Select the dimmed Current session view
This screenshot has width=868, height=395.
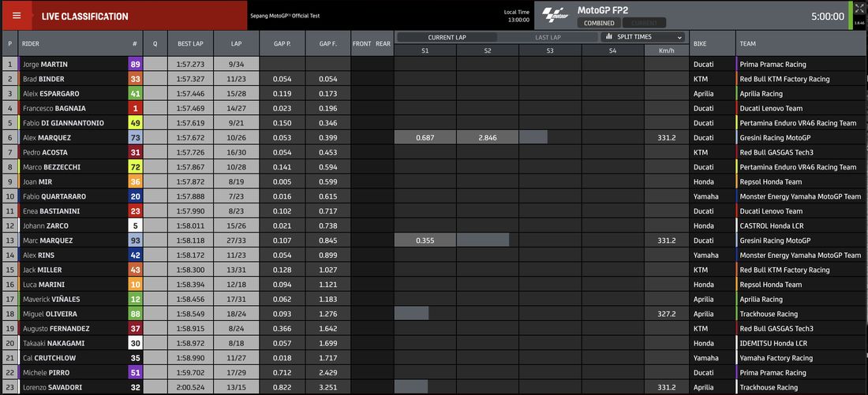644,23
